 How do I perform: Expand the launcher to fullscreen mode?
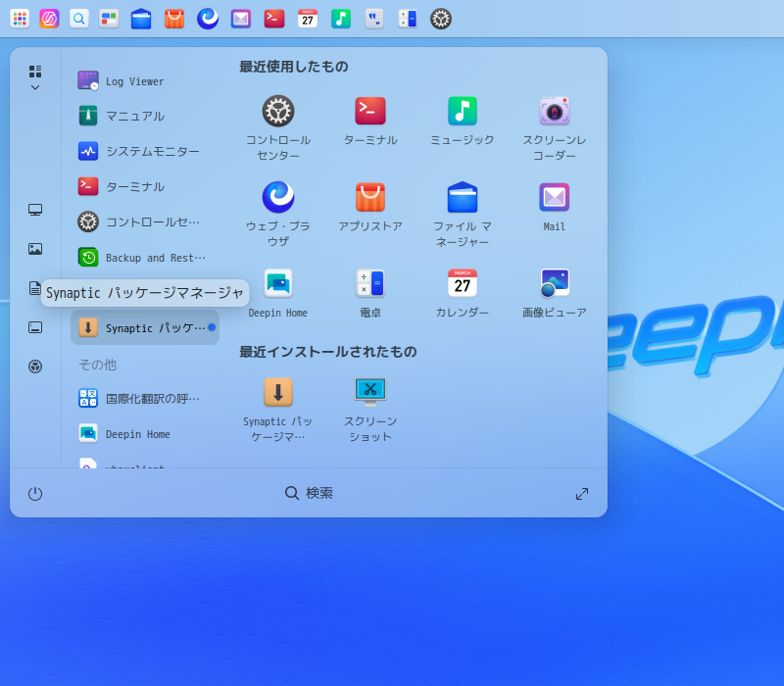(582, 494)
